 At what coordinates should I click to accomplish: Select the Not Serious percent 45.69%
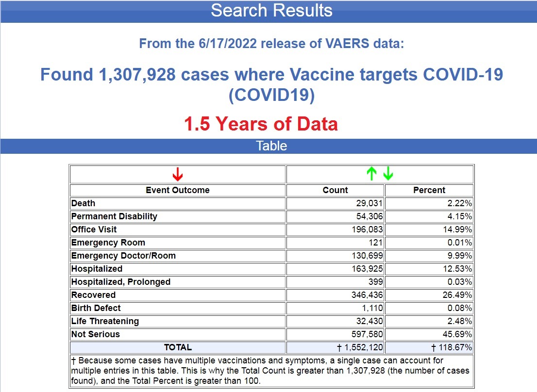(458, 334)
